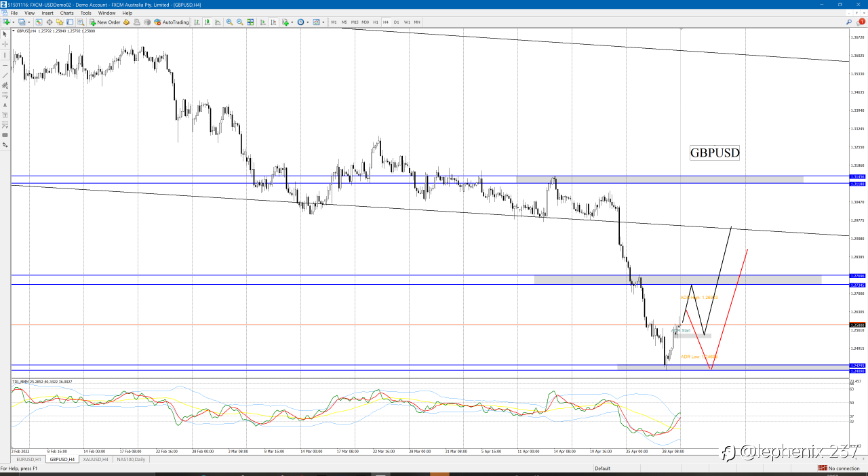Select the rectangle shape tool
This screenshot has height=476, width=868.
point(5,135)
